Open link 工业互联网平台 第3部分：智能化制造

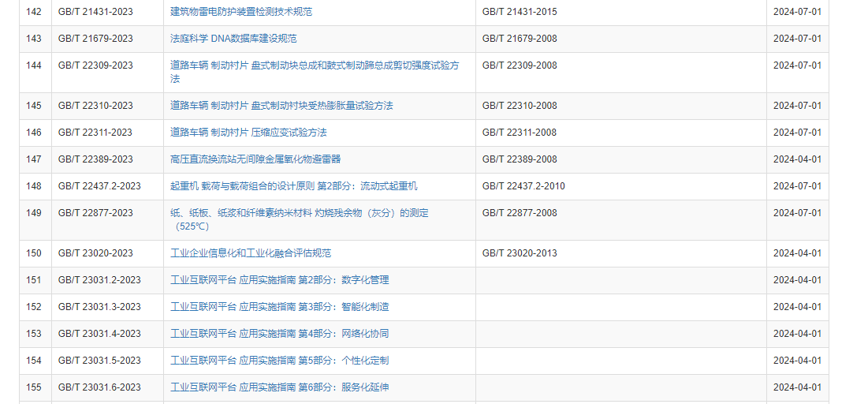(x=280, y=307)
